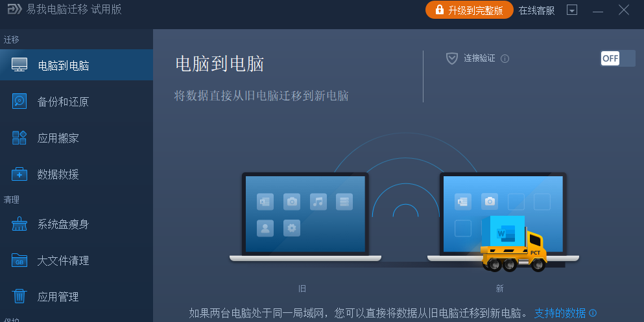
Task: Click the broom icon for 系统盘瘦身
Action: 19,224
